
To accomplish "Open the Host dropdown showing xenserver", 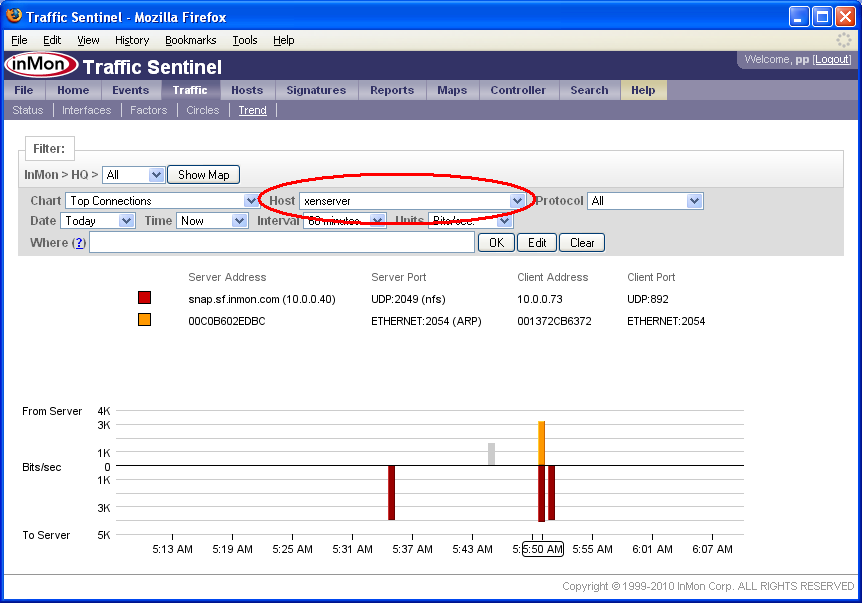I will 413,201.
